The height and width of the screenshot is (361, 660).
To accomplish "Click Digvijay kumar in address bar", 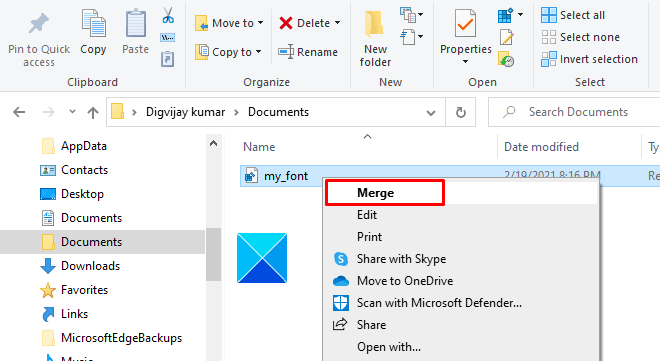I will click(185, 112).
